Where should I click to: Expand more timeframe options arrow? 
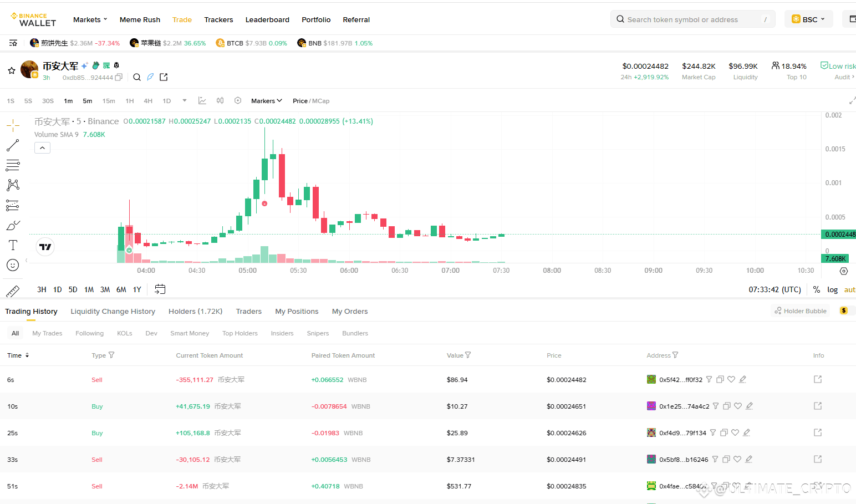(x=185, y=101)
